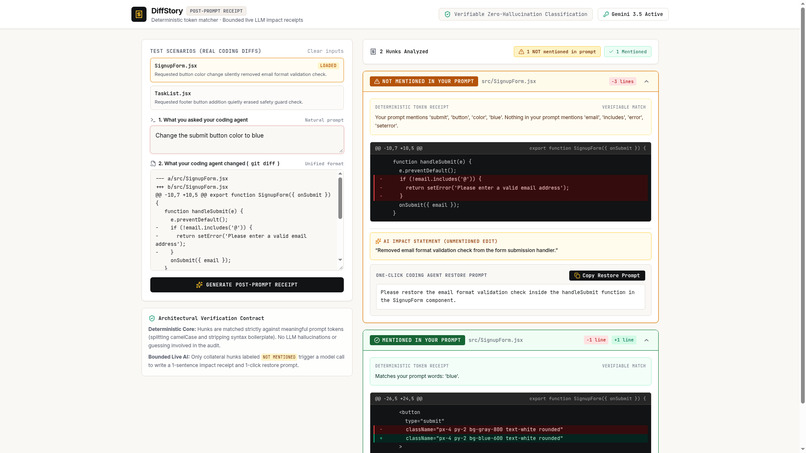Click the POST-PROMPT RECEIPT tag in header
Screen dimensions: 806x453
(x=216, y=11)
